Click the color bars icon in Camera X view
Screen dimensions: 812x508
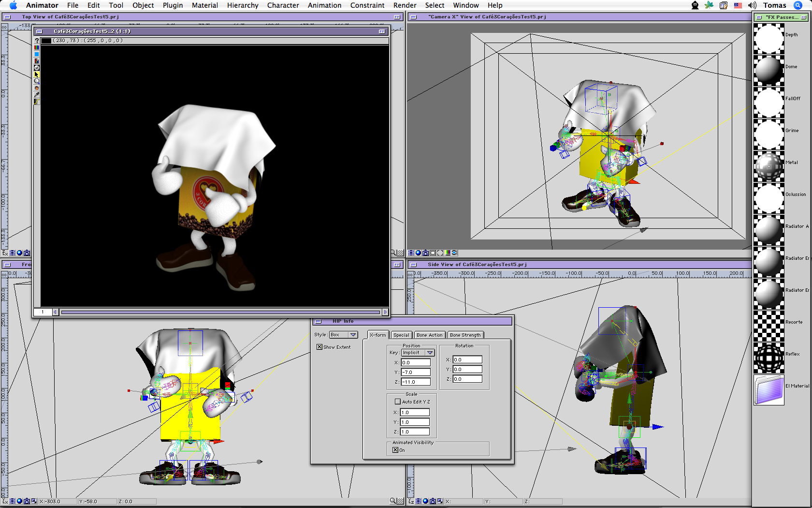[448, 253]
